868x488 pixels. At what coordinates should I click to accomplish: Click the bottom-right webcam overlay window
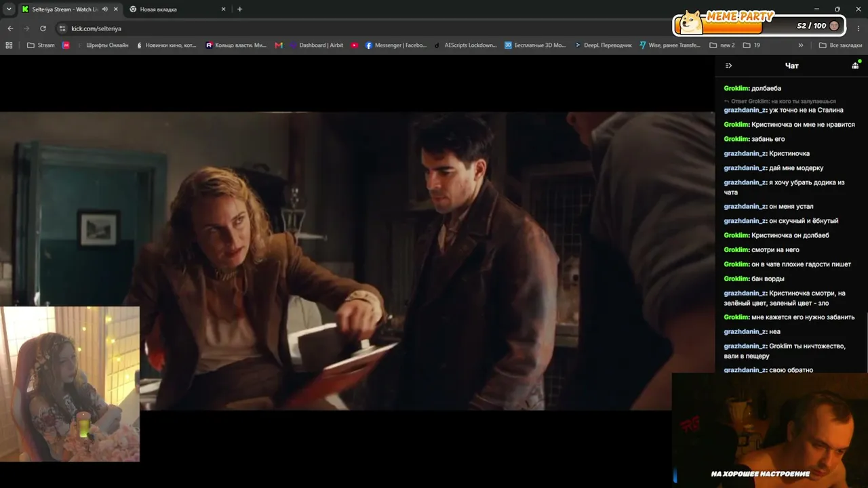(x=770, y=430)
